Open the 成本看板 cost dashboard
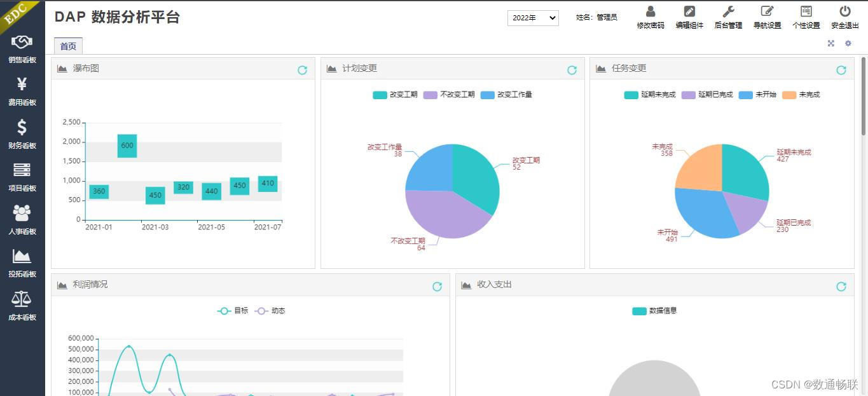This screenshot has width=868, height=396. click(22, 306)
